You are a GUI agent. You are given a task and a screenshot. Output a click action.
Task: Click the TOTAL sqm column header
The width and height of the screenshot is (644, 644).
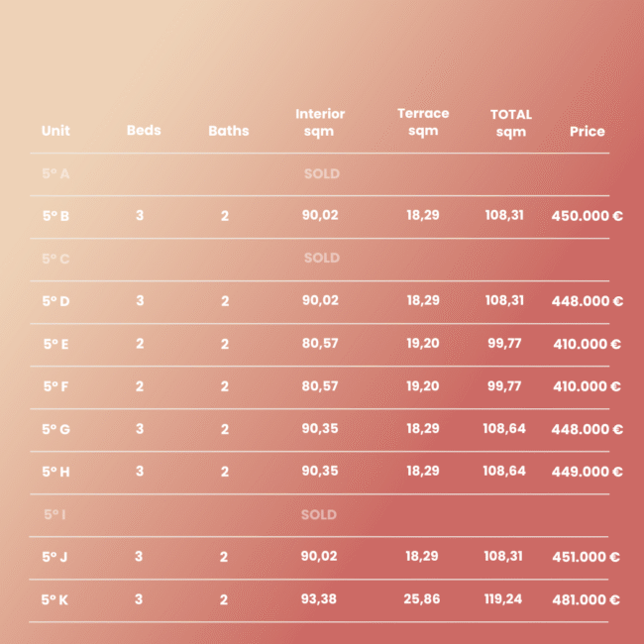511,123
